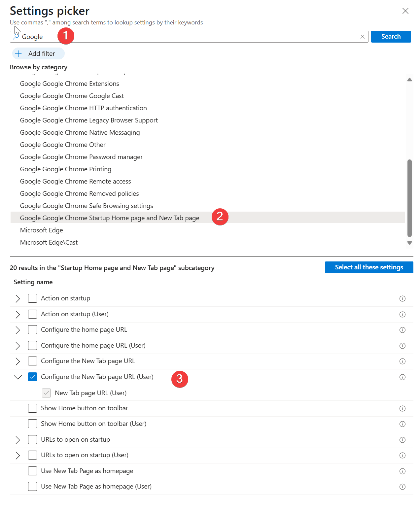View info for Configure the New Tab page URL (User)

pos(402,377)
